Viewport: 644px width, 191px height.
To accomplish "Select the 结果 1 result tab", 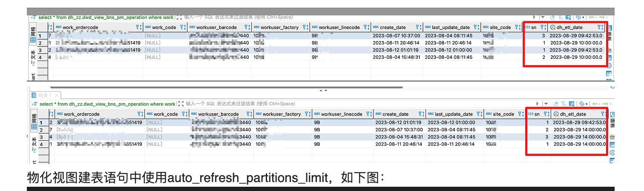I will click(x=44, y=95).
